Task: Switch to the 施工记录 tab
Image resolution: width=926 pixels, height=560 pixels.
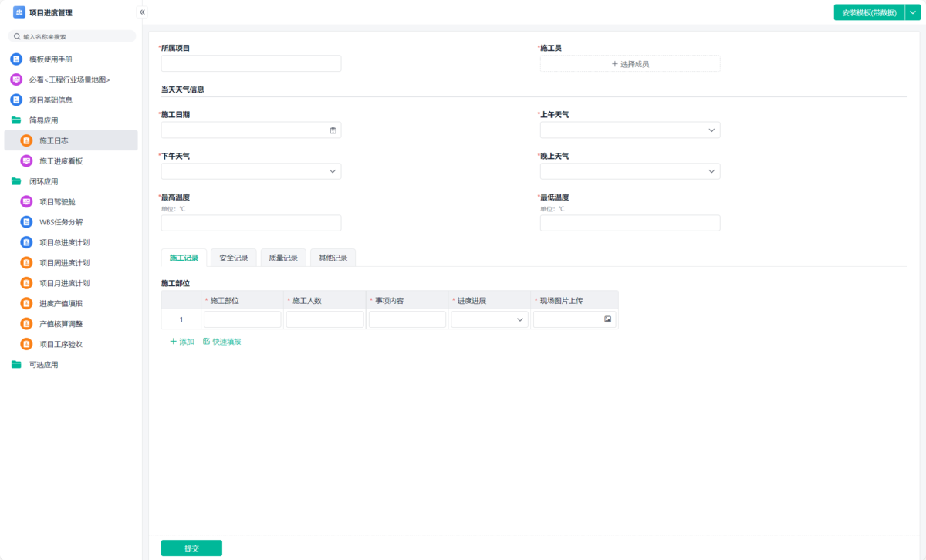Action: (x=184, y=258)
